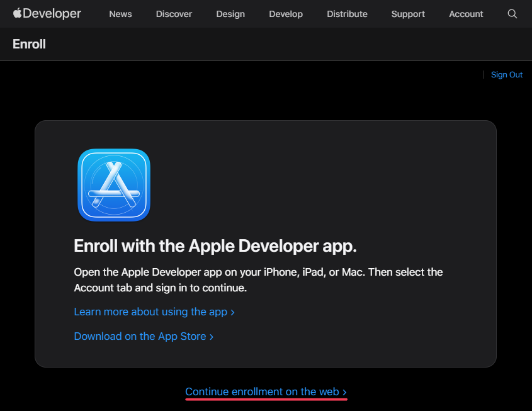Select the chevron after Learn more link
This screenshot has height=411, width=532.
(x=232, y=312)
